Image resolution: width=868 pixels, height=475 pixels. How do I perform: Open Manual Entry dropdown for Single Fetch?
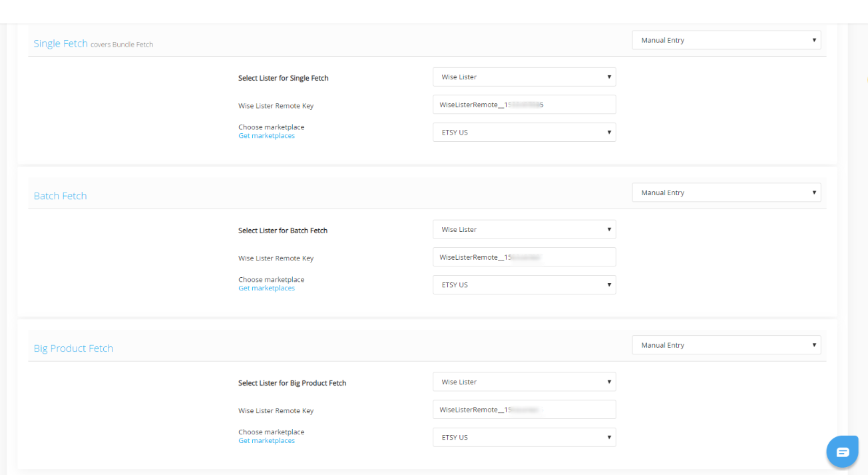pos(726,40)
